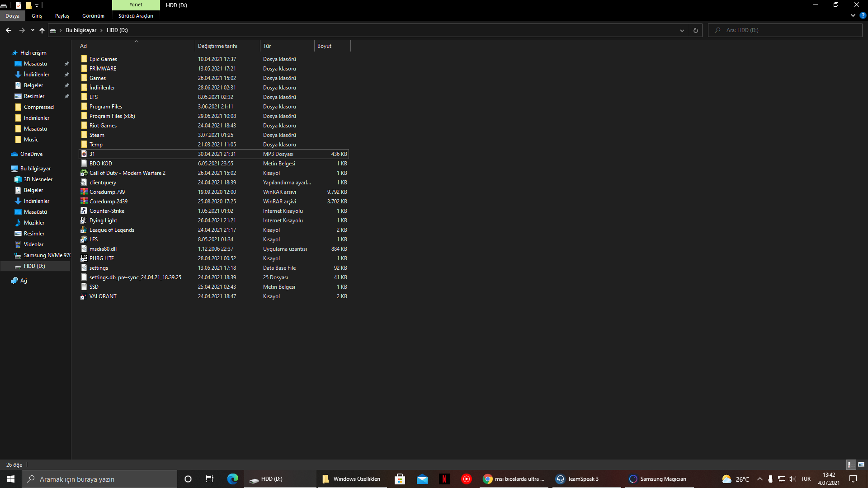Show hidden system tray icons

tap(759, 479)
